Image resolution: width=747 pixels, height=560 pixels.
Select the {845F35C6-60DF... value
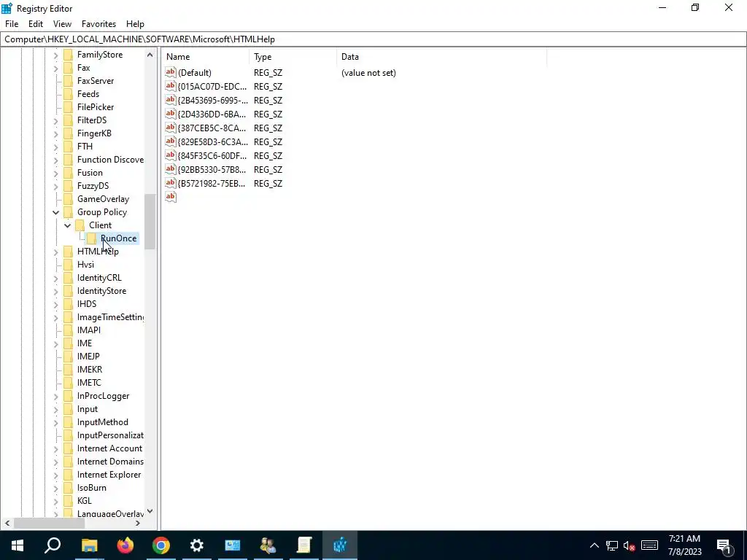point(212,156)
